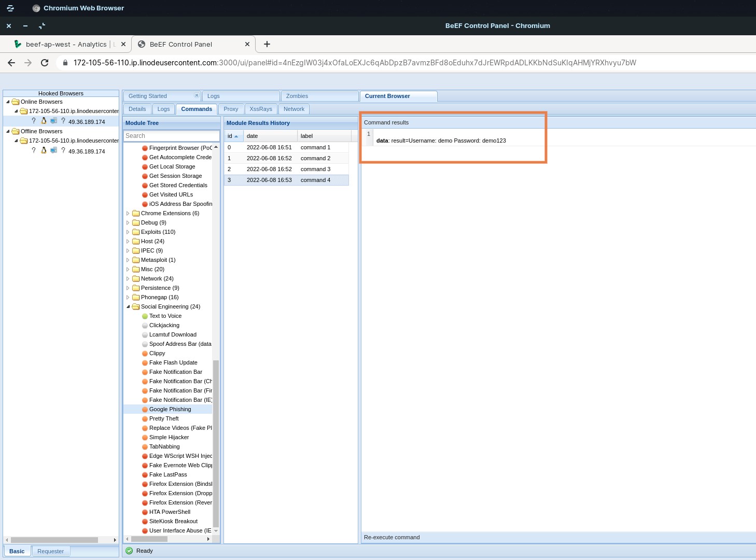Click the address bar URL
756x560 pixels.
[x=355, y=63]
